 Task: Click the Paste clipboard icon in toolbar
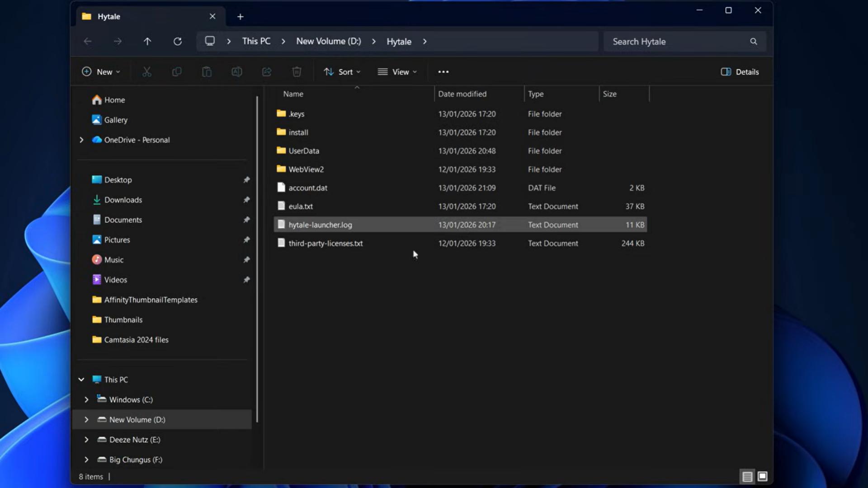[207, 72]
